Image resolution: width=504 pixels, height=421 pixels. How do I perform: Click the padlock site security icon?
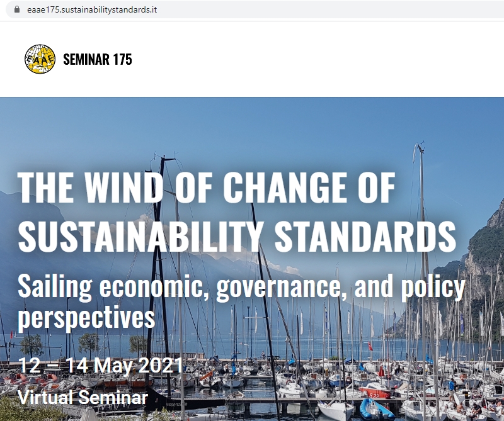pyautogui.click(x=17, y=10)
